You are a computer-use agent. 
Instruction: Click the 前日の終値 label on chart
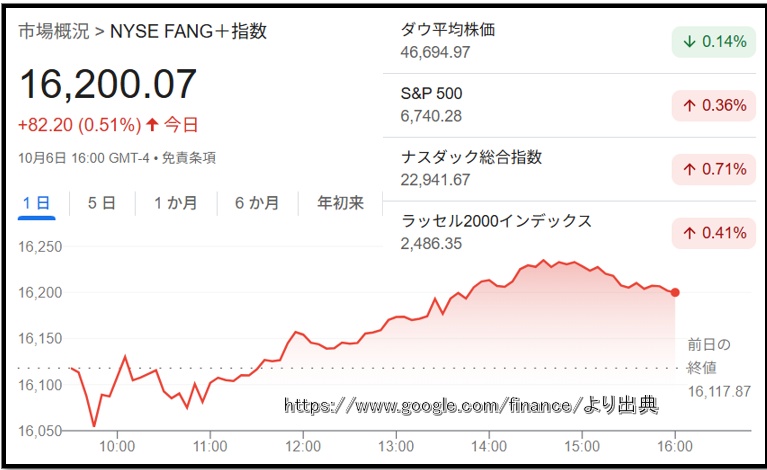click(708, 354)
